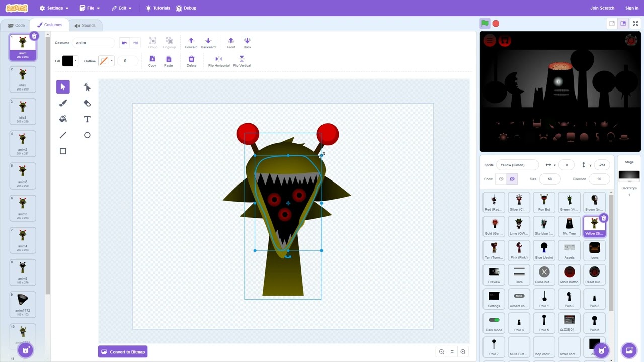Image resolution: width=644 pixels, height=362 pixels.
Task: Reset canvas zoom to default
Action: pos(452,352)
